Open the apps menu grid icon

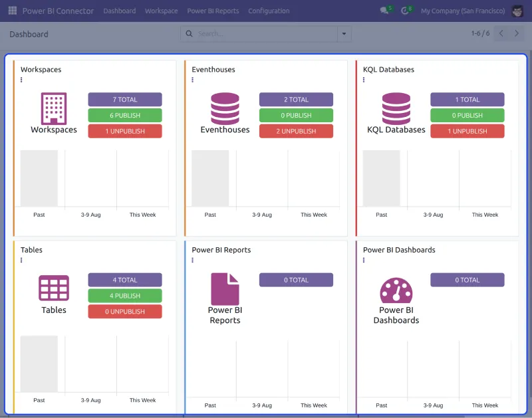(11, 10)
